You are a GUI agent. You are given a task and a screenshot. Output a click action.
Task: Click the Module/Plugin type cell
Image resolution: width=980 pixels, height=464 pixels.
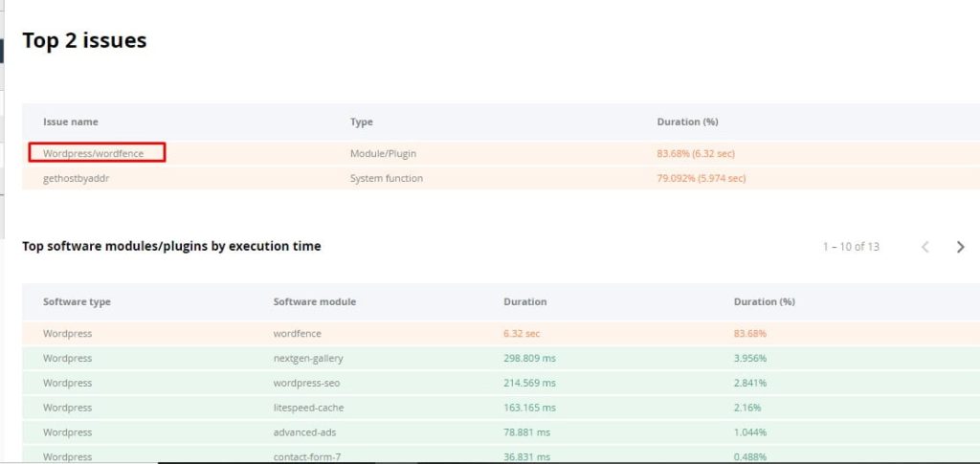tap(383, 153)
